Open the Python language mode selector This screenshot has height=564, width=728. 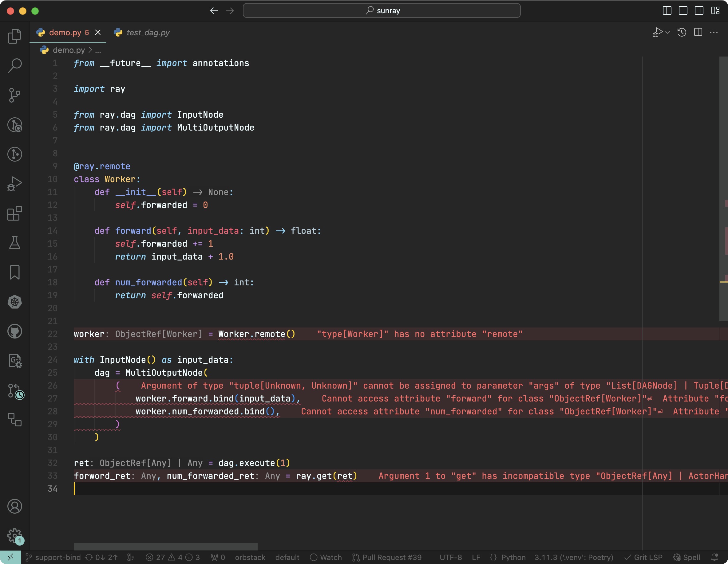513,557
